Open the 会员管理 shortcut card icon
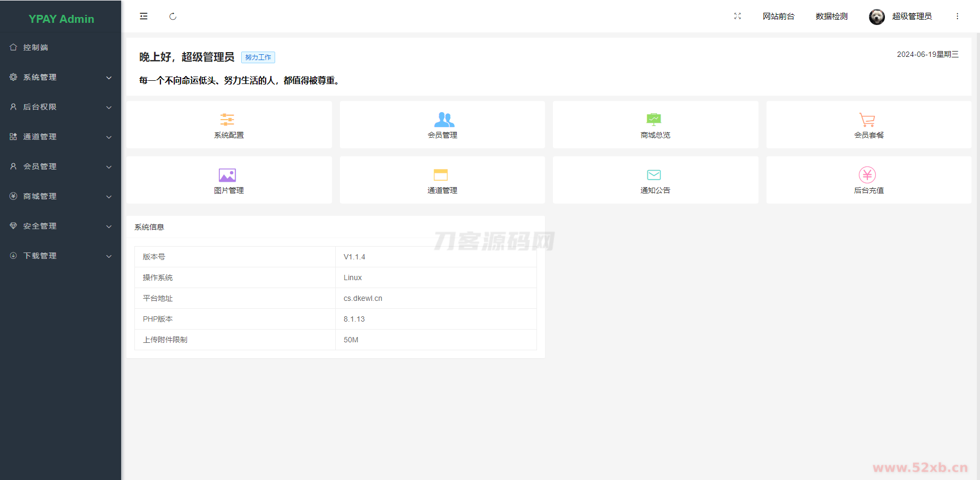The image size is (980, 480). pos(444,120)
